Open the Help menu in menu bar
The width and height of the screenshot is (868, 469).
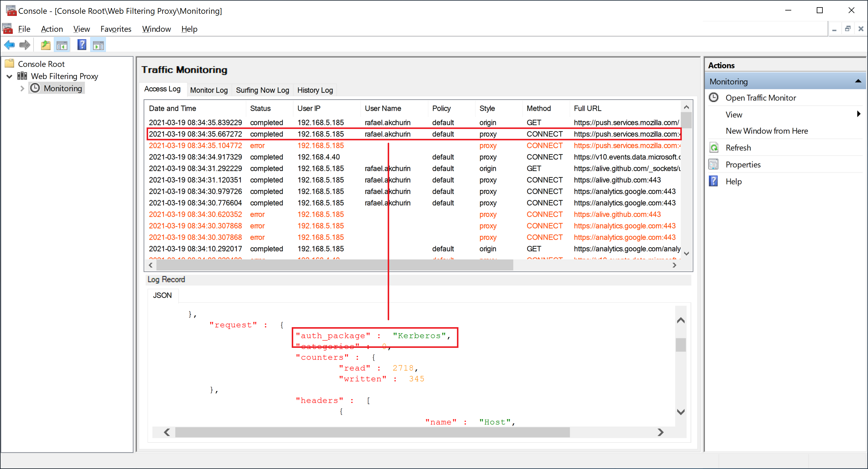click(x=189, y=29)
